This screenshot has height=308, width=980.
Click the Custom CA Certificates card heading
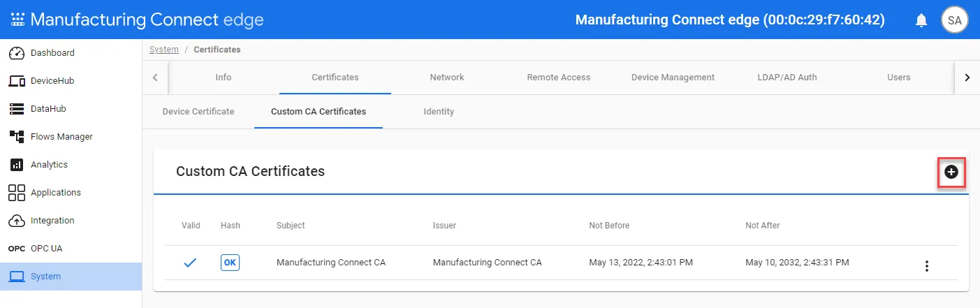[x=250, y=171]
